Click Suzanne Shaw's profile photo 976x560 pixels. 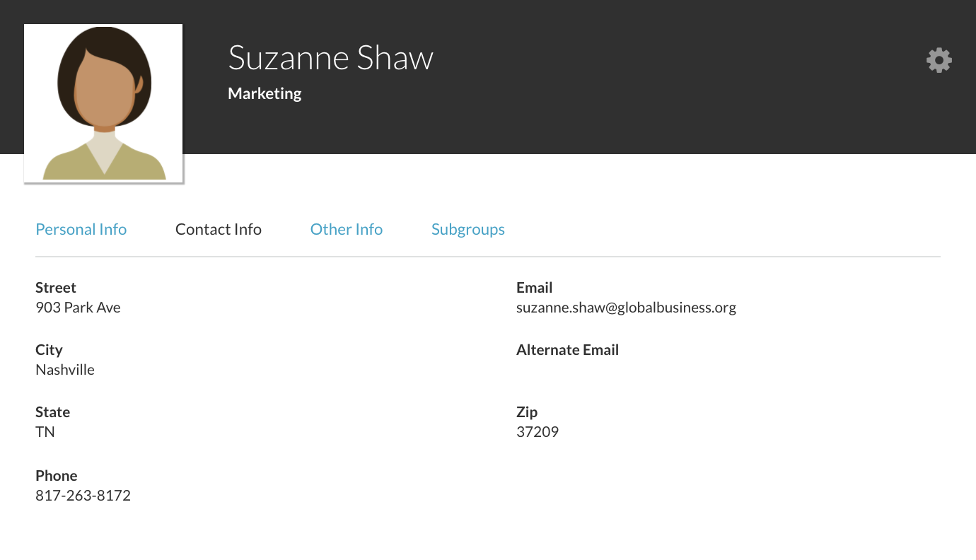pos(103,103)
